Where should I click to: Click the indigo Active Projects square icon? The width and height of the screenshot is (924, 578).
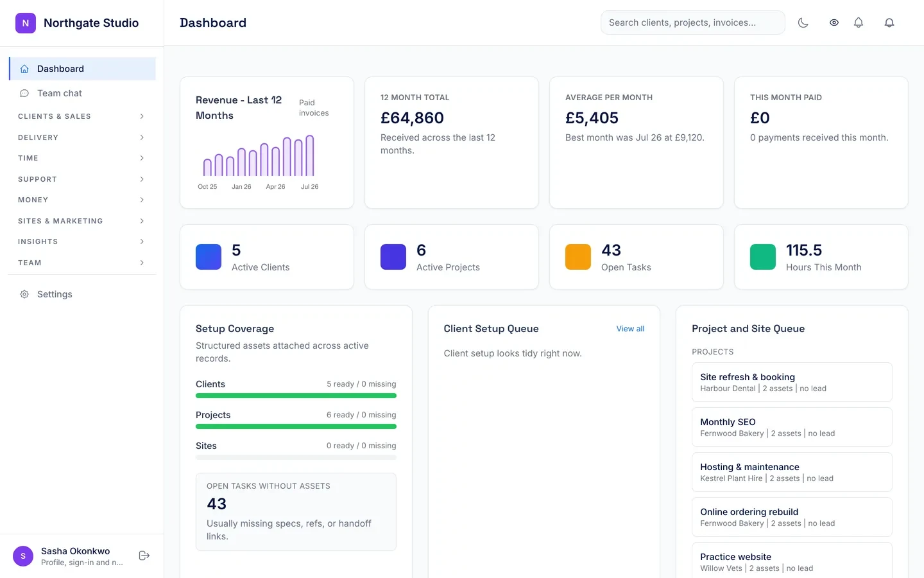coord(393,257)
